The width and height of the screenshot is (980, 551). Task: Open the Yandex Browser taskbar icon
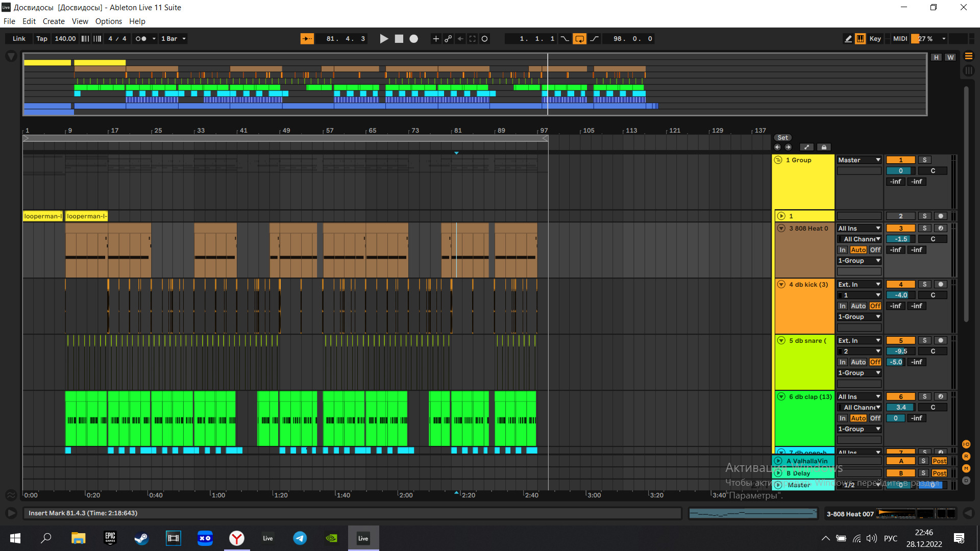pyautogui.click(x=236, y=538)
